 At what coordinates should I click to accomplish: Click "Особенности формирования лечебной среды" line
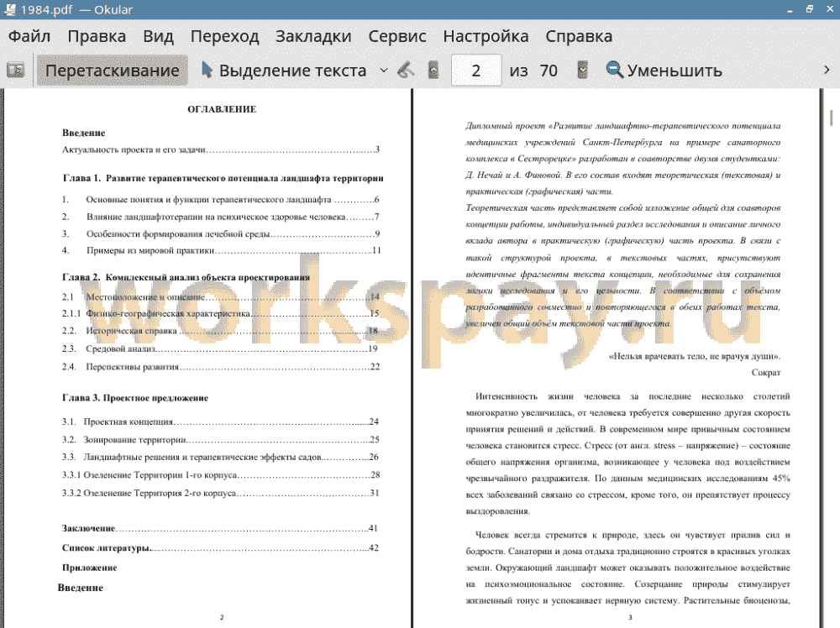[x=221, y=233]
